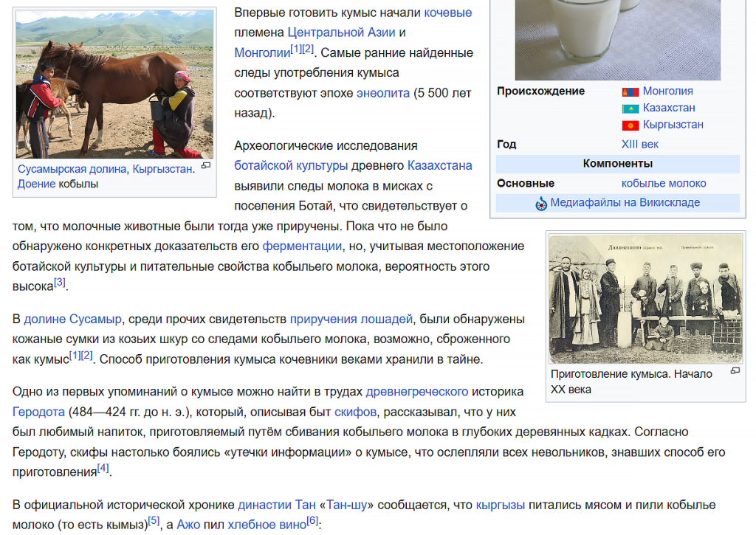The width and height of the screenshot is (756, 535).
Task: Open the «приручения лошадей» link
Action: click(351, 319)
